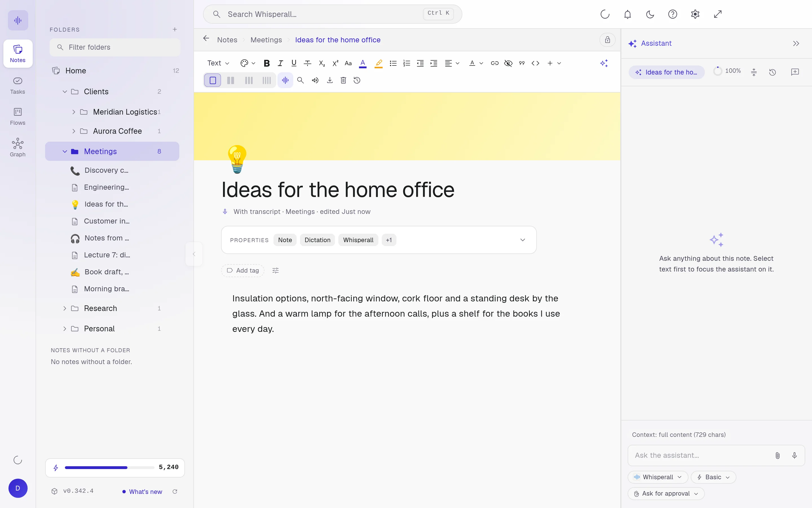Collapse the Clients folder
812x508 pixels.
pos(65,91)
